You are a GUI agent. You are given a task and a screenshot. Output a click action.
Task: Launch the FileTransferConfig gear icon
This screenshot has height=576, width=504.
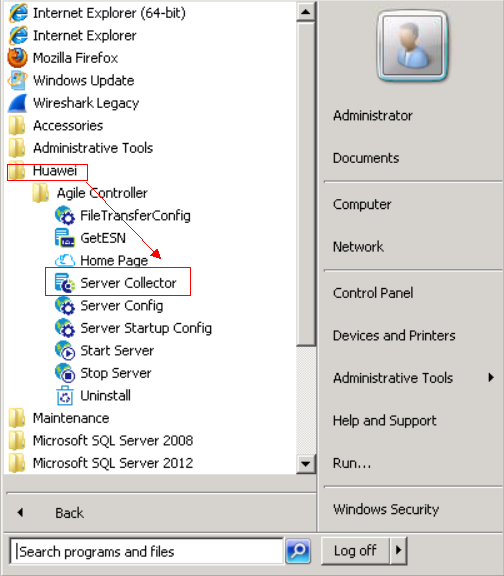pyautogui.click(x=65, y=215)
